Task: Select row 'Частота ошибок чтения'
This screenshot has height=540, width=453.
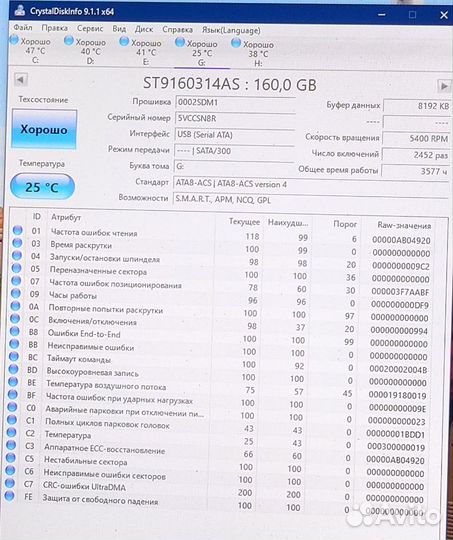Action: coord(222,236)
